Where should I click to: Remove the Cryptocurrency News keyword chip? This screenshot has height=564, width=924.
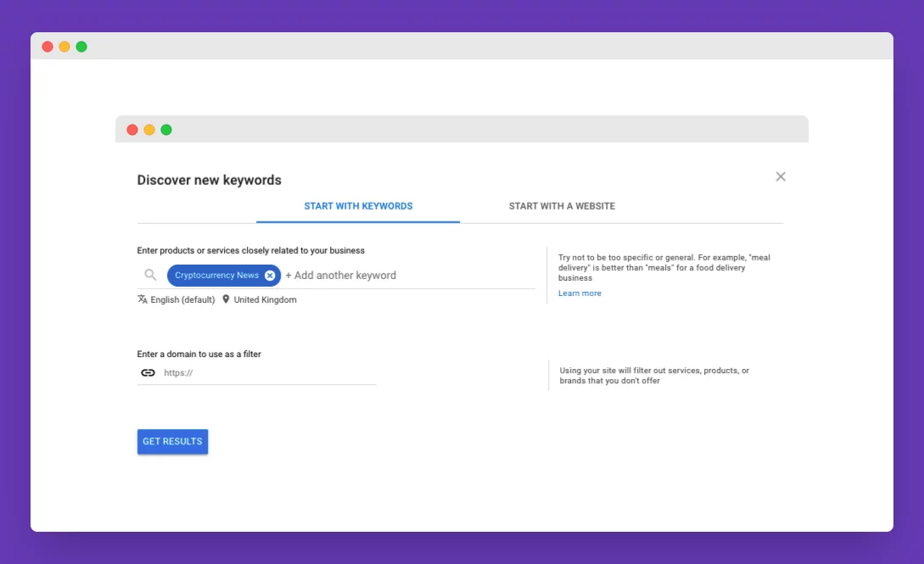pos(270,275)
